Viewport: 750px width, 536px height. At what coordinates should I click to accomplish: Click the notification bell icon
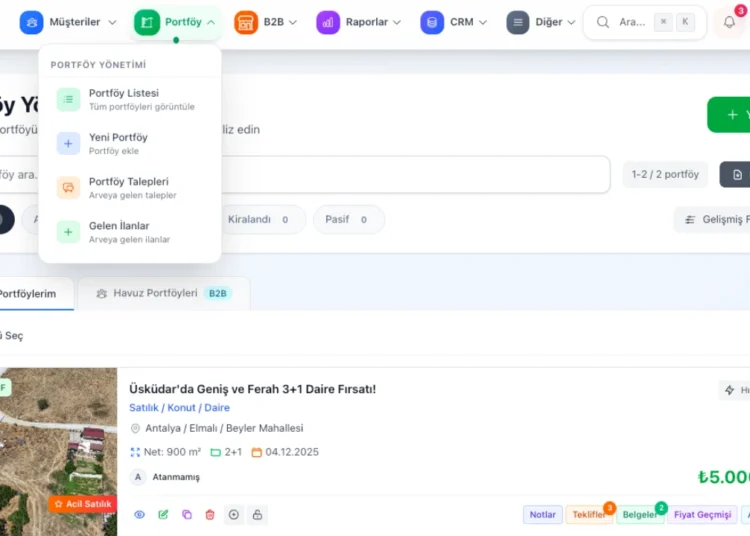(729, 22)
